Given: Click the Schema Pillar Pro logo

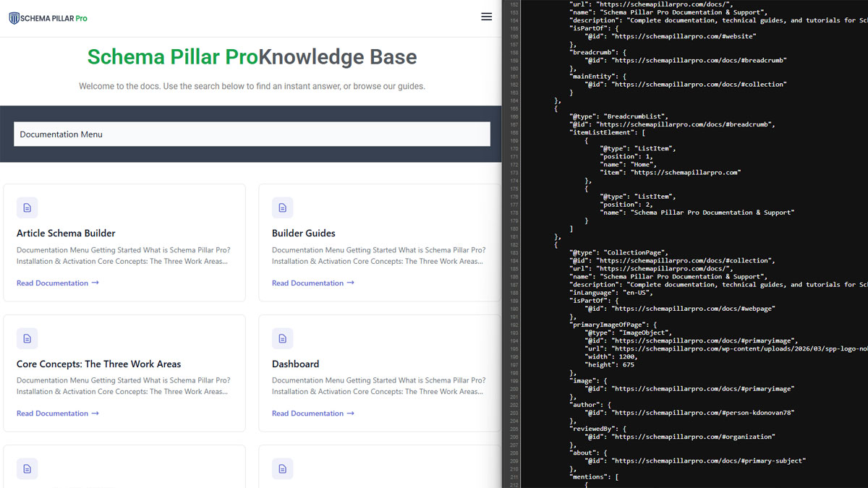Looking at the screenshot, I should (48, 18).
